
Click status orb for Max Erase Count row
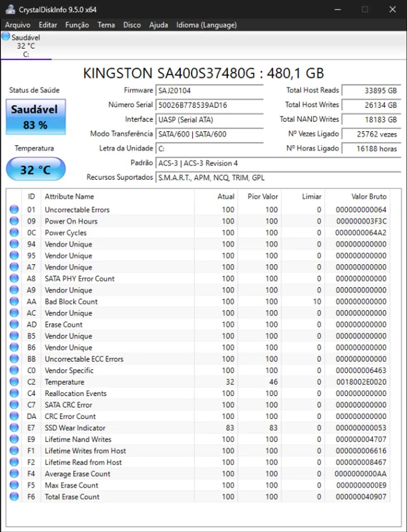pyautogui.click(x=14, y=485)
